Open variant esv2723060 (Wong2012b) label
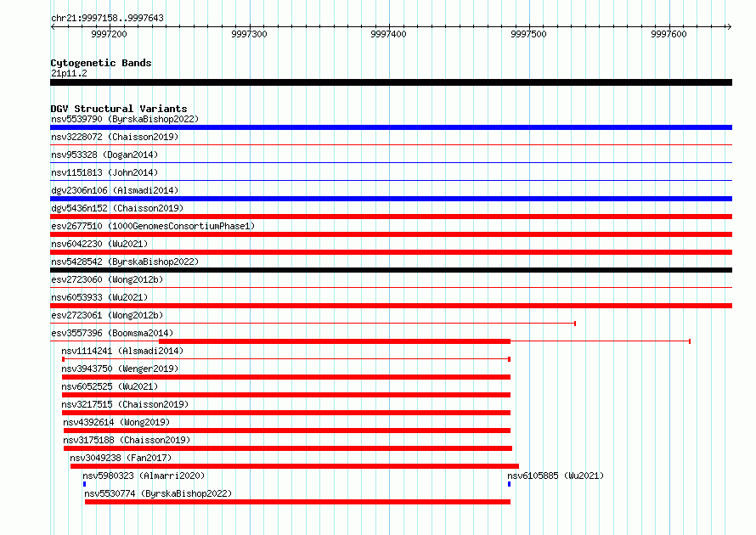Viewport: 756px width, 535px height. point(107,279)
